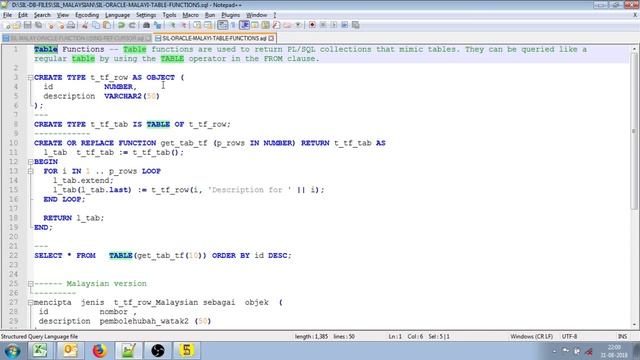The height and width of the screenshot is (360, 640).
Task: Start macro recording with the red dot
Action: click(x=312, y=25)
